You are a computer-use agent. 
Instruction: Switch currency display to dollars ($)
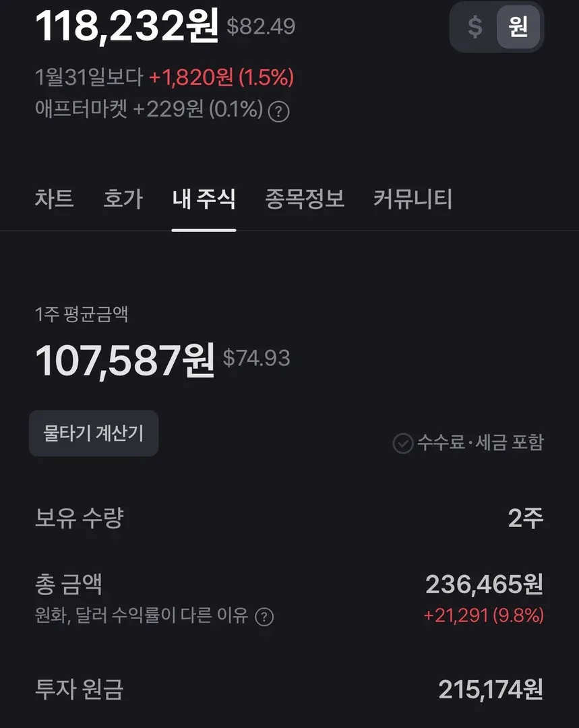coord(475,27)
